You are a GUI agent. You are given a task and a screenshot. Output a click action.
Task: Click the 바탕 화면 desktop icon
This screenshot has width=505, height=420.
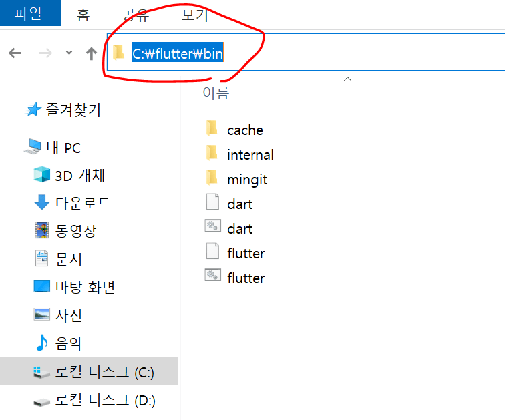click(x=42, y=286)
